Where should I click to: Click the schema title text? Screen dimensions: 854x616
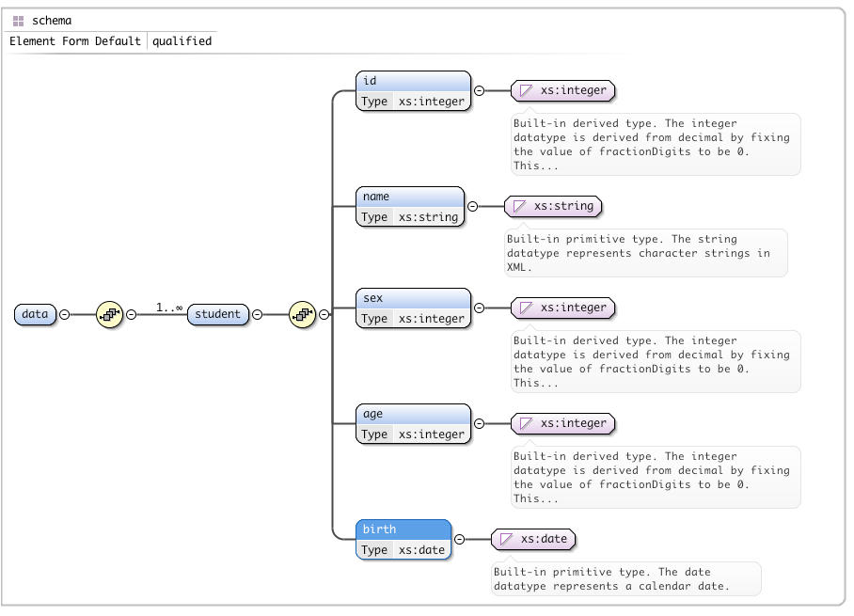pyautogui.click(x=52, y=21)
